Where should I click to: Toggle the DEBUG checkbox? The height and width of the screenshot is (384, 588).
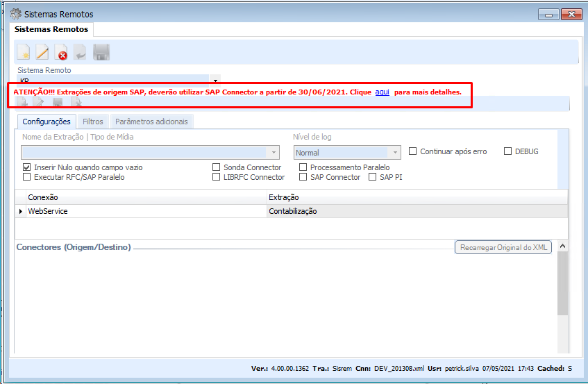[507, 151]
